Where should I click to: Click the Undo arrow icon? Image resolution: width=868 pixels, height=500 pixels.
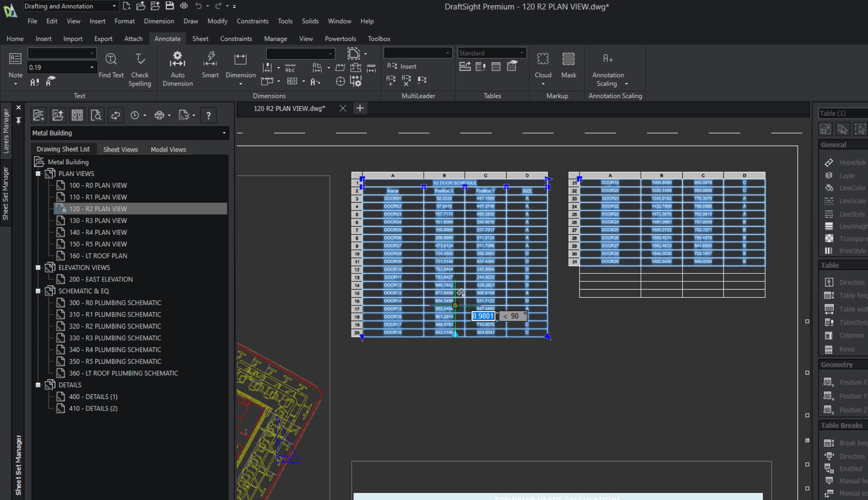199,6
